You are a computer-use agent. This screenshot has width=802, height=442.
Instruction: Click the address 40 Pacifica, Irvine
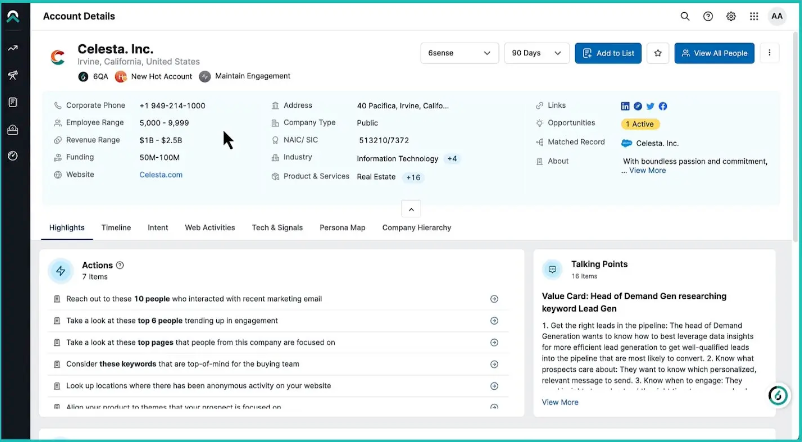[403, 106]
